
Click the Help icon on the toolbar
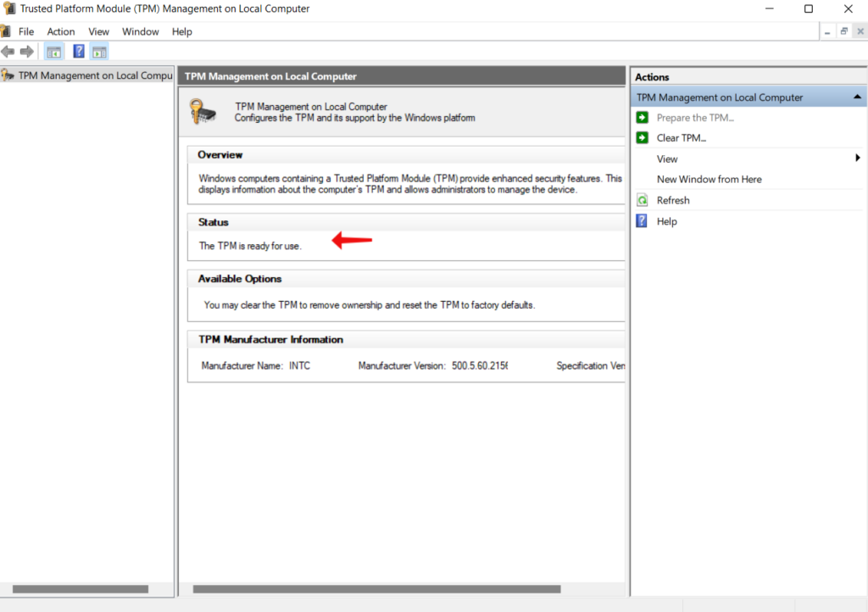tap(78, 51)
